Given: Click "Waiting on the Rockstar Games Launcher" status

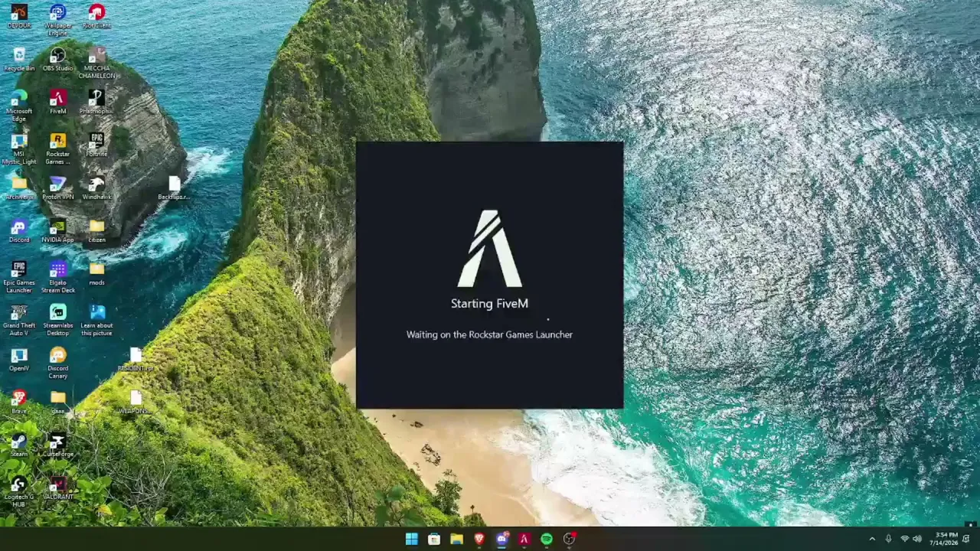Looking at the screenshot, I should click(489, 334).
